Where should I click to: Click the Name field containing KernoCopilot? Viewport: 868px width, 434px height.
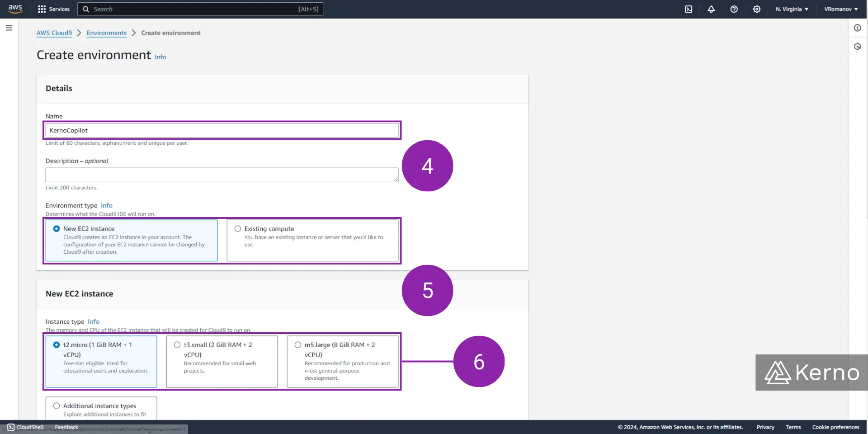[x=222, y=130]
